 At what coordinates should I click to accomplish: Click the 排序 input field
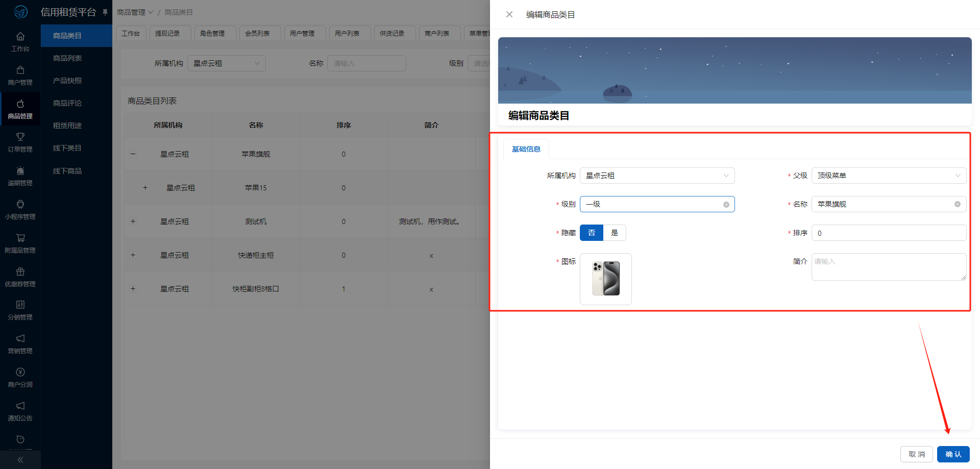point(889,233)
